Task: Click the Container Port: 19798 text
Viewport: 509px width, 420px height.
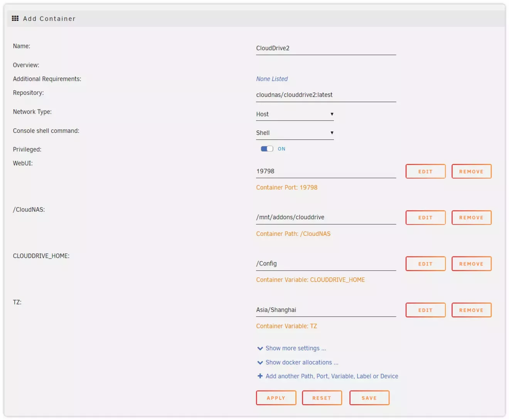Action: click(x=287, y=188)
